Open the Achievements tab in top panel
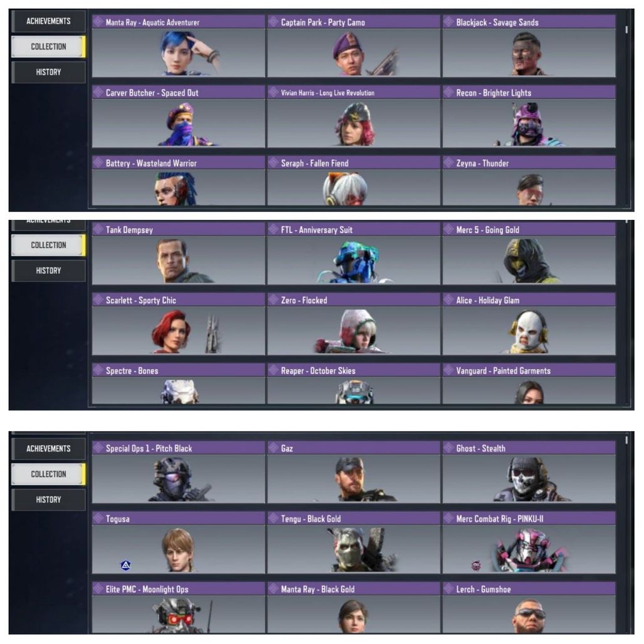The height and width of the screenshot is (644, 644). (x=48, y=21)
